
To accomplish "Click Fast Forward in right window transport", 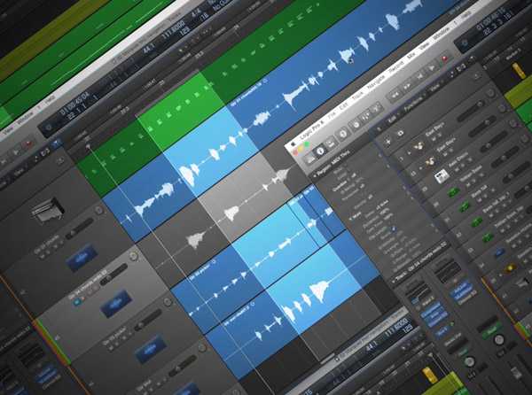I will 407,86.
